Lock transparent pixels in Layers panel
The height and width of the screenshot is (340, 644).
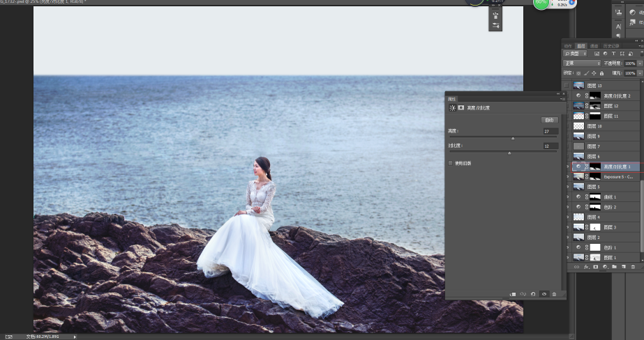pyautogui.click(x=578, y=73)
